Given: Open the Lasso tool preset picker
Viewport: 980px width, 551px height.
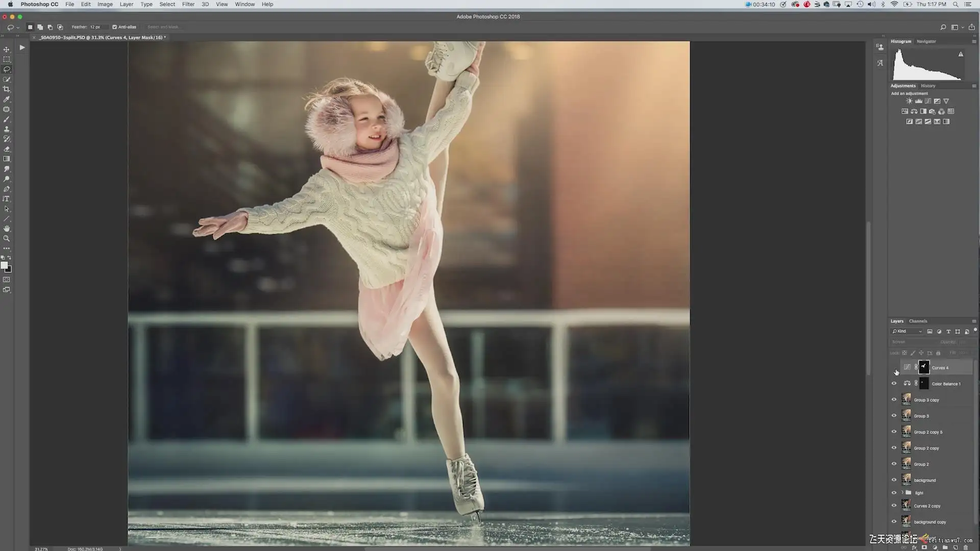Looking at the screenshot, I should (13, 27).
